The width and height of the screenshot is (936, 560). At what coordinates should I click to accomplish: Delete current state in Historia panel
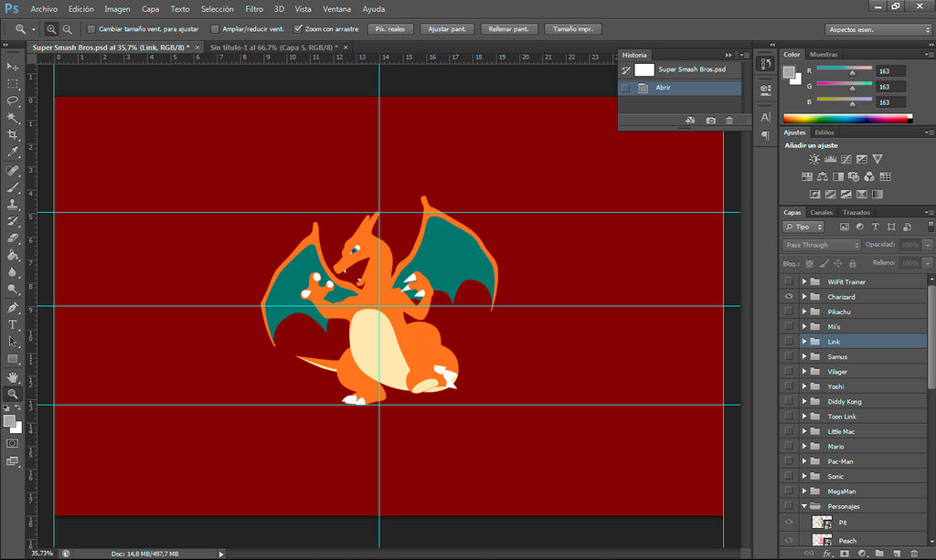coord(729,121)
